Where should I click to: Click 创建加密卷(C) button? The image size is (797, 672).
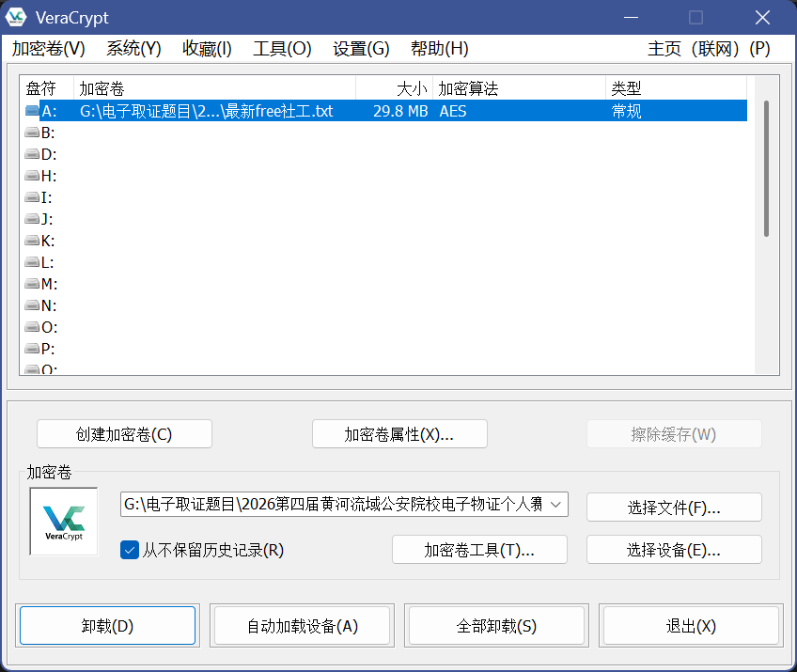tap(124, 434)
